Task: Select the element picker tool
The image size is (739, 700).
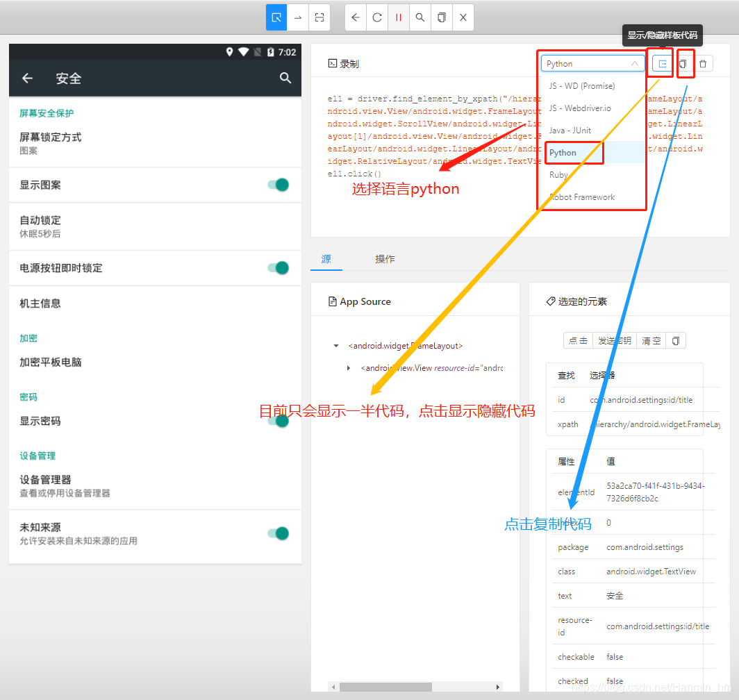Action: coord(276,17)
